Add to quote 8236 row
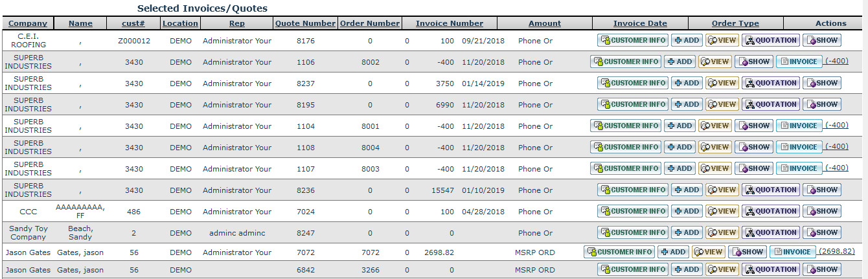The image size is (868, 279). click(x=687, y=190)
